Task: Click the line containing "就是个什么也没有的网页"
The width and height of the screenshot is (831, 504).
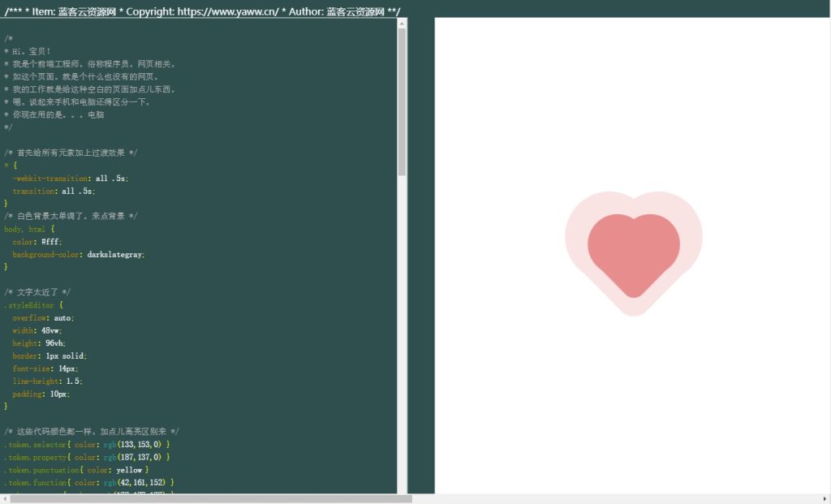Action: point(81,77)
